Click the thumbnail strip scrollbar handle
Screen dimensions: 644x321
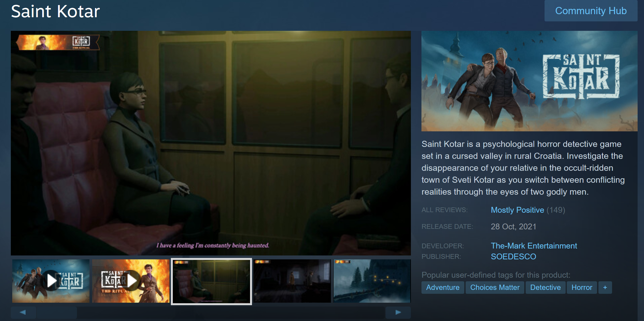pyautogui.click(x=57, y=312)
